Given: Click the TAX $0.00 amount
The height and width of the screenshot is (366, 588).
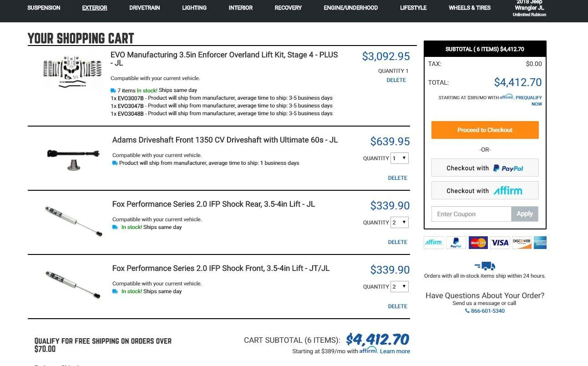Looking at the screenshot, I should coord(534,64).
